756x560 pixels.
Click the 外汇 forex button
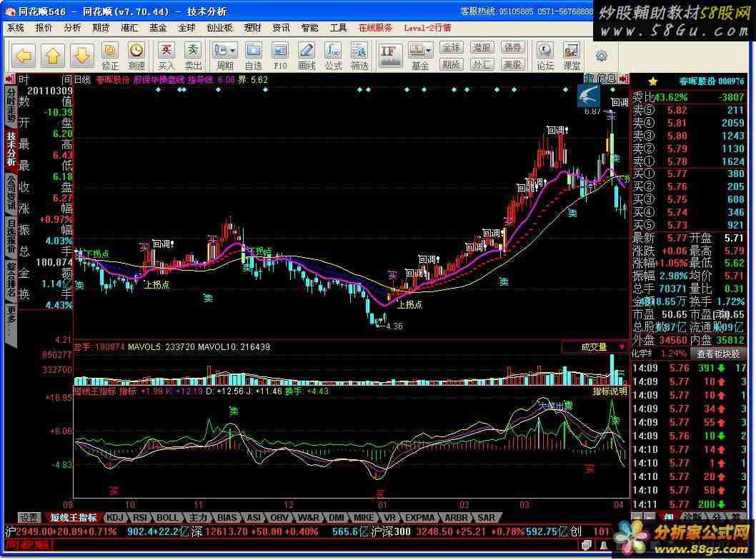(x=482, y=64)
